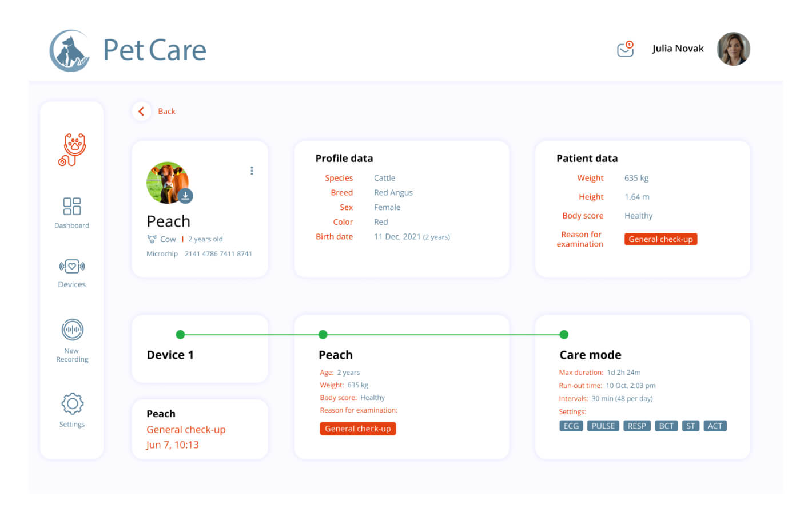Toggle the ECG setting tag

coord(571,426)
